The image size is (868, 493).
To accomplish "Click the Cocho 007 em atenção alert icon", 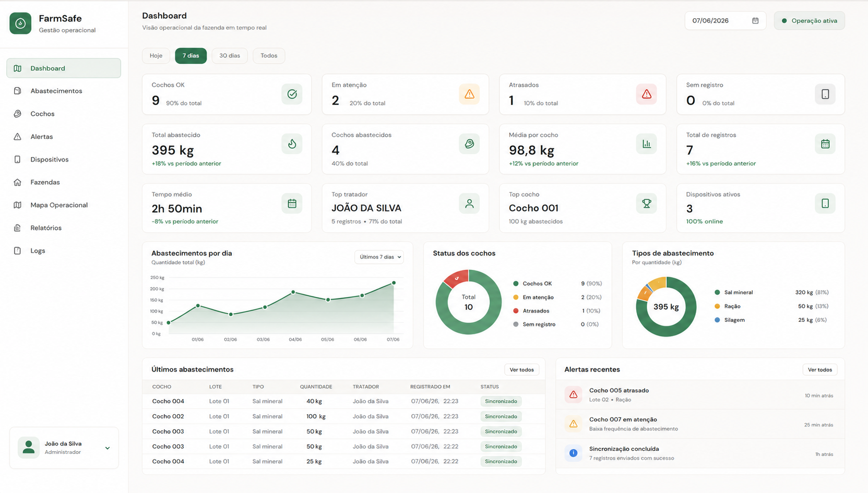I will (573, 424).
